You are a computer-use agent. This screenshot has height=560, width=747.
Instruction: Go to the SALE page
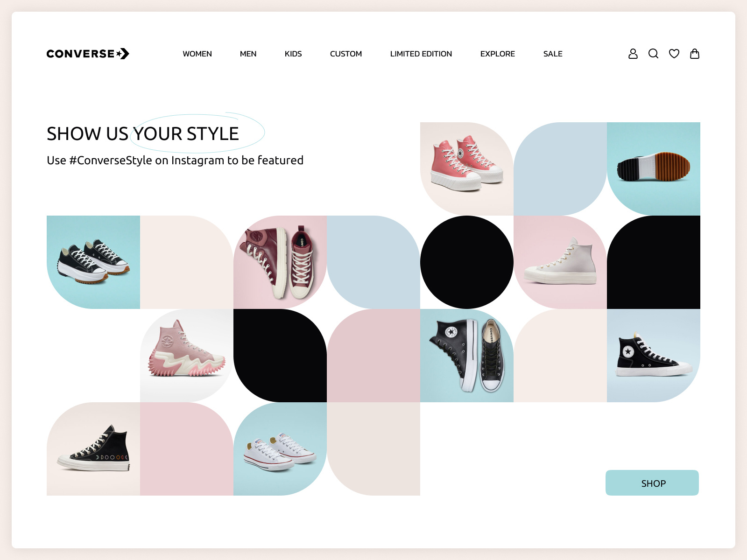[x=552, y=54]
